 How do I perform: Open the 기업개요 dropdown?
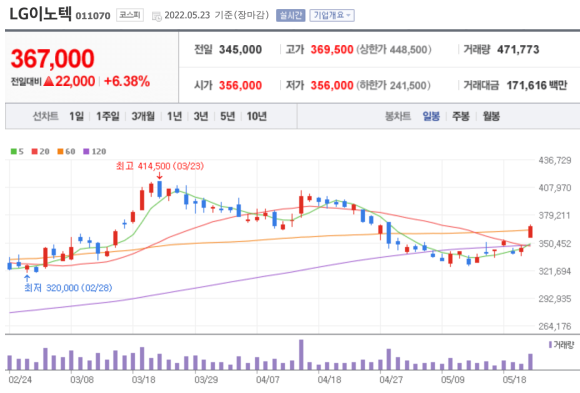pos(332,15)
